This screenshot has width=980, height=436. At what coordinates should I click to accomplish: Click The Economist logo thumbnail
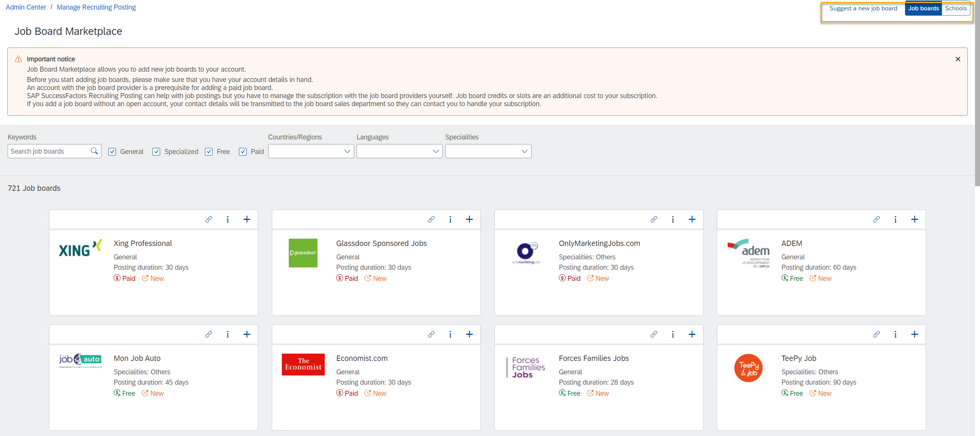(303, 364)
